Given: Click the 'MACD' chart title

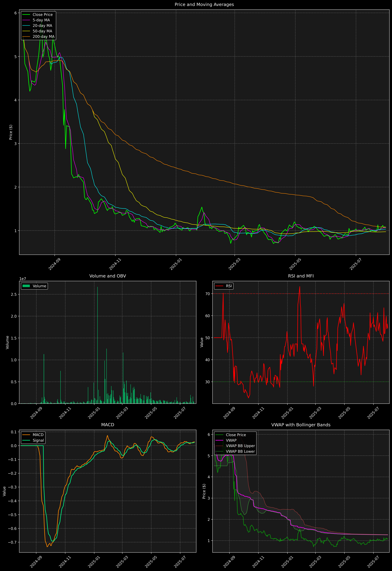Looking at the screenshot, I should (x=108, y=425).
